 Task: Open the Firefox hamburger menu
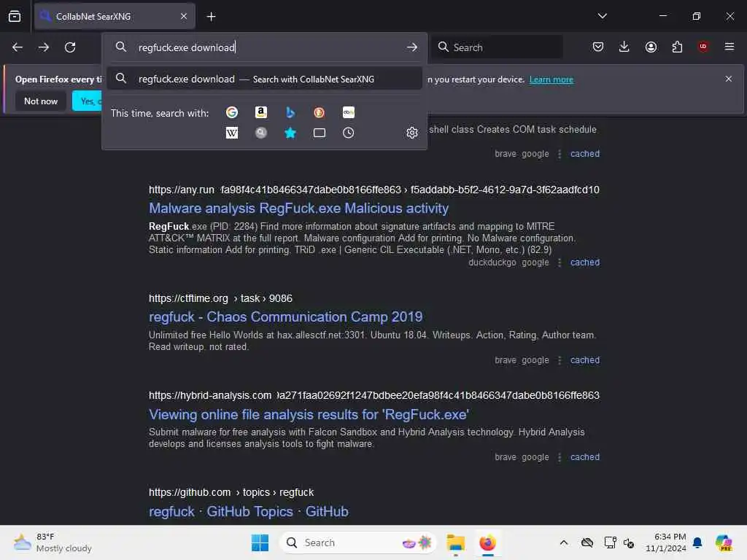click(x=729, y=47)
